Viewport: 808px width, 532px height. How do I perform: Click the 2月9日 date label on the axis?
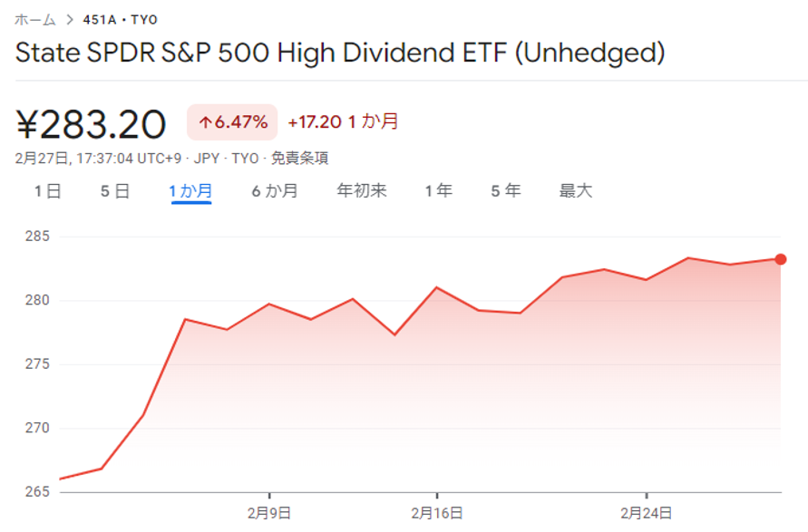click(268, 512)
